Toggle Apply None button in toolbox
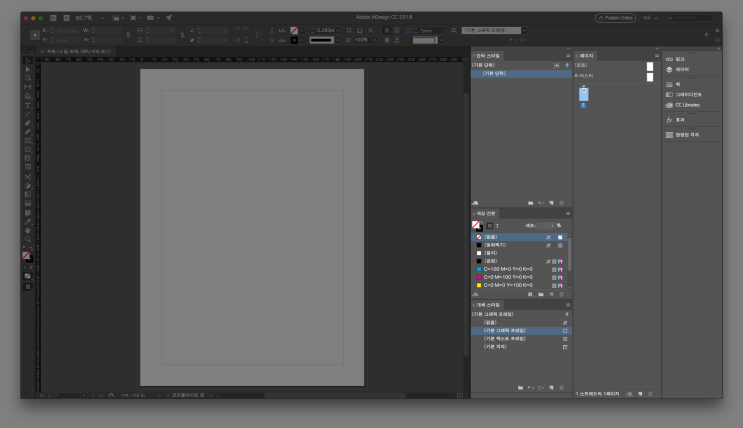The height and width of the screenshot is (428, 743). coord(28,276)
